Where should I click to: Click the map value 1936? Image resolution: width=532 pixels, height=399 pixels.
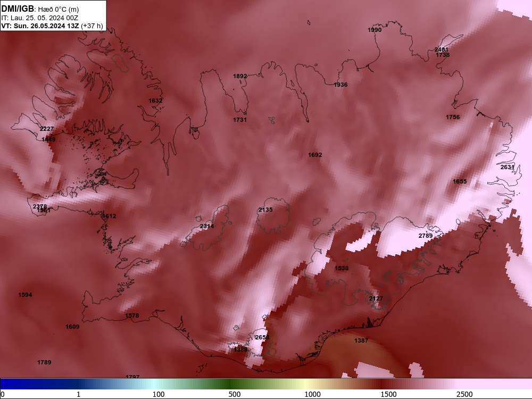pyautogui.click(x=340, y=85)
